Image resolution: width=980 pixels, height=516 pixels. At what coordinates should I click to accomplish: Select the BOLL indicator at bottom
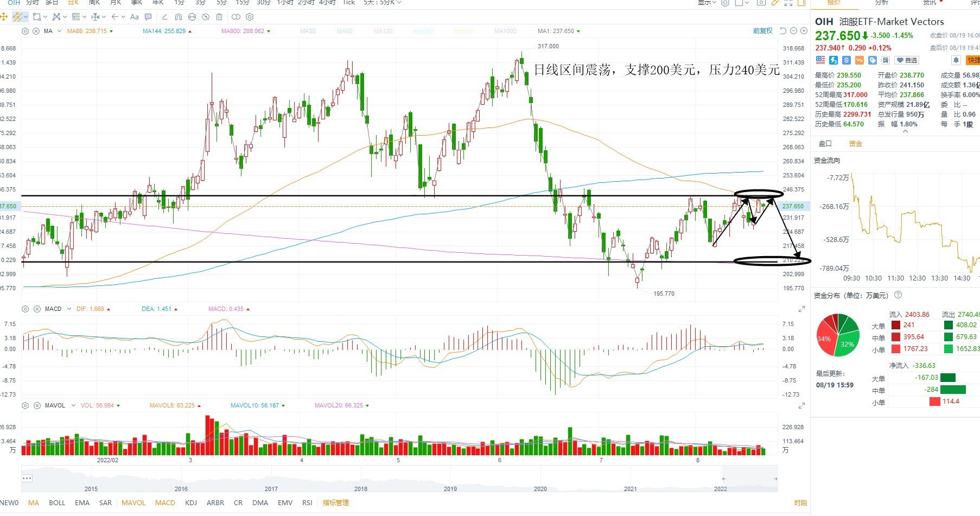(x=57, y=503)
